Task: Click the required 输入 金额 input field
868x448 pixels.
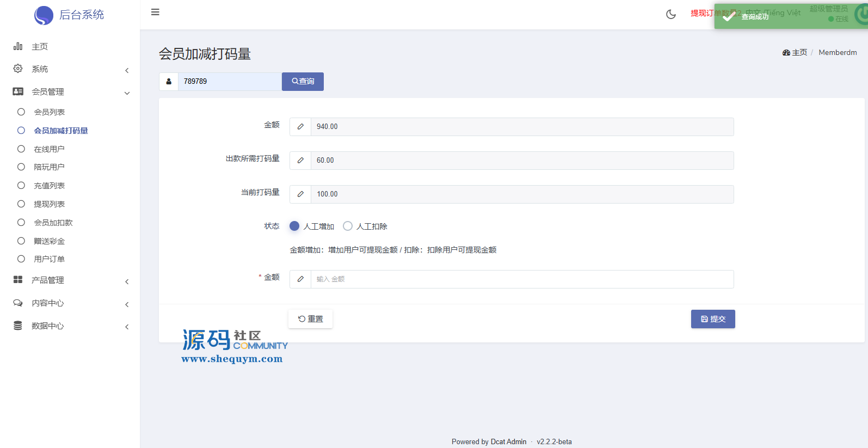Action: pyautogui.click(x=522, y=279)
